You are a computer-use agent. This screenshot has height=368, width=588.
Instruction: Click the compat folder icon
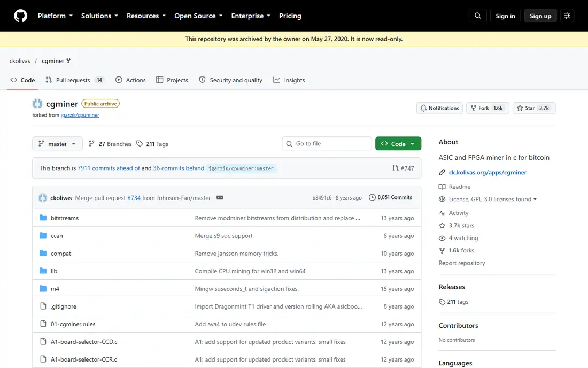tap(43, 253)
